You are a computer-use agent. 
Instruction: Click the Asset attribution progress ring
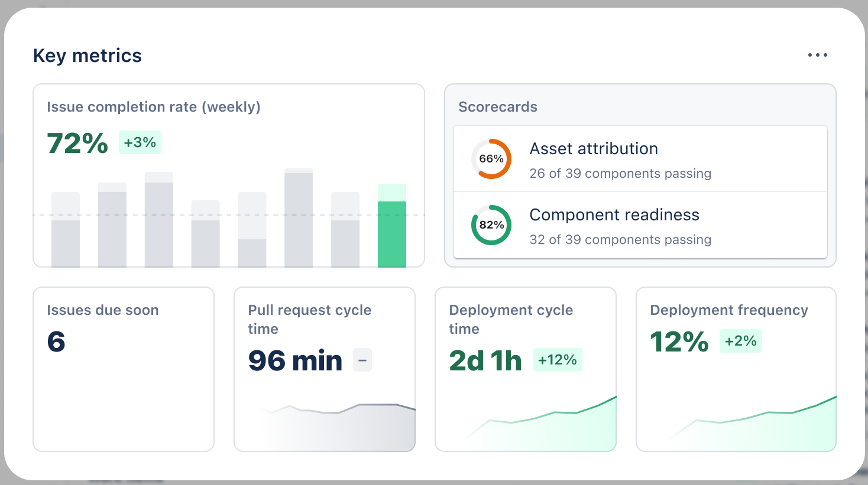tap(490, 158)
